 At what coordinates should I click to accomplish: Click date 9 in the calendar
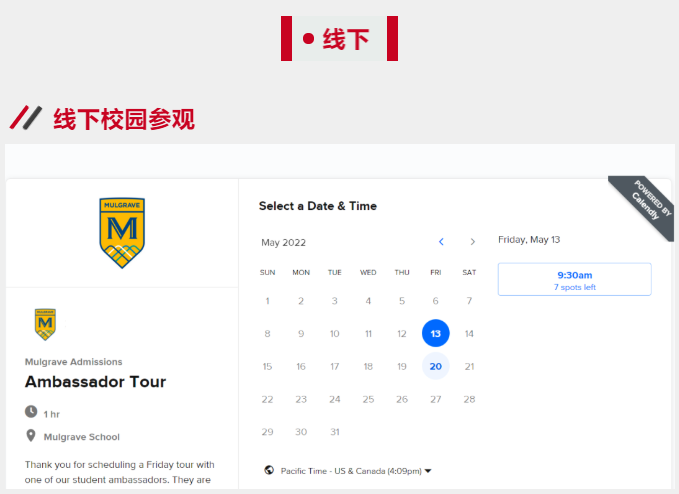[x=301, y=333]
